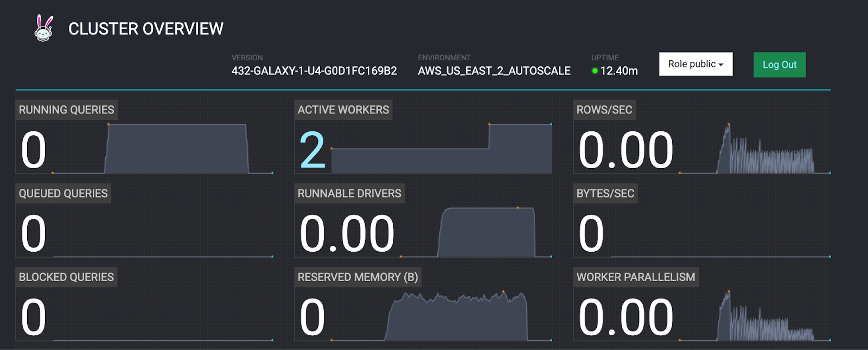Click the Active Workers count of 2
The width and height of the screenshot is (868, 350).
click(312, 150)
